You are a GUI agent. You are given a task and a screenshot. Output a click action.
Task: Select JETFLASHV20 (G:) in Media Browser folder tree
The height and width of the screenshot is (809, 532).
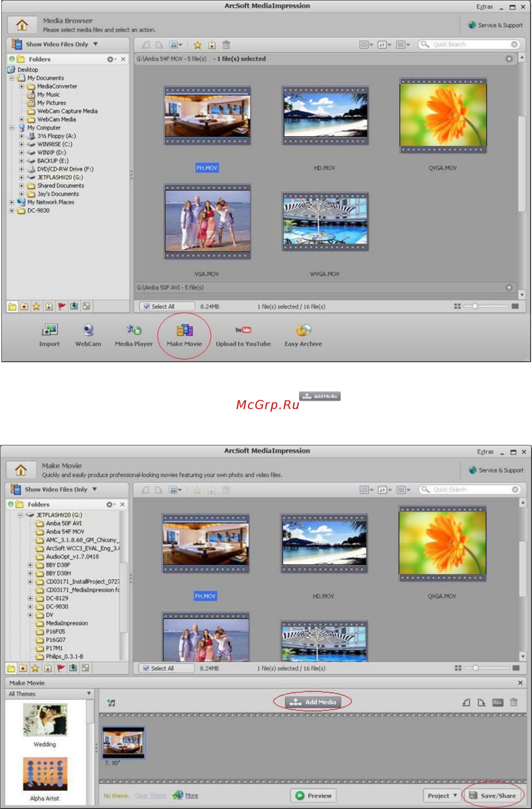(x=60, y=177)
